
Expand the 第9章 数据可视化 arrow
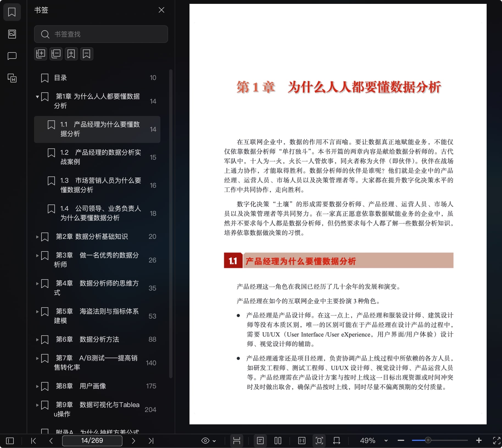37,405
